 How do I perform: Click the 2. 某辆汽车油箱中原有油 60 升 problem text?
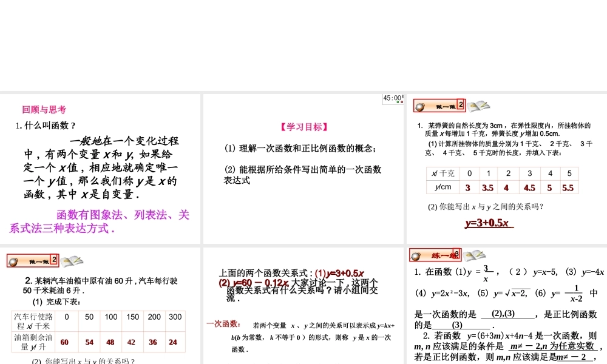[x=101, y=286]
